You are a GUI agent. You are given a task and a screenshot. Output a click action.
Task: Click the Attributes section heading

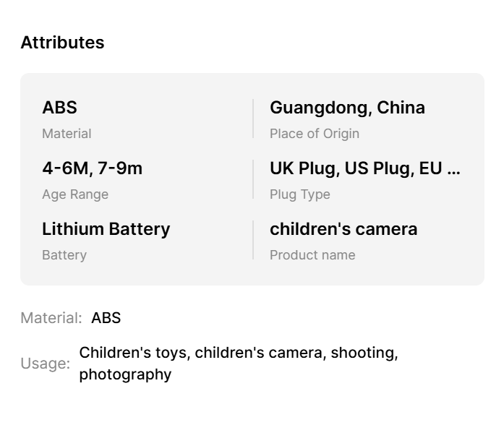tap(62, 43)
